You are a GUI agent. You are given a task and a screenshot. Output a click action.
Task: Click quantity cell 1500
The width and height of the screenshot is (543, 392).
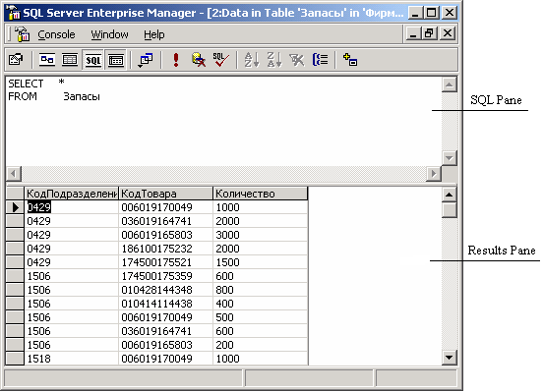260,262
